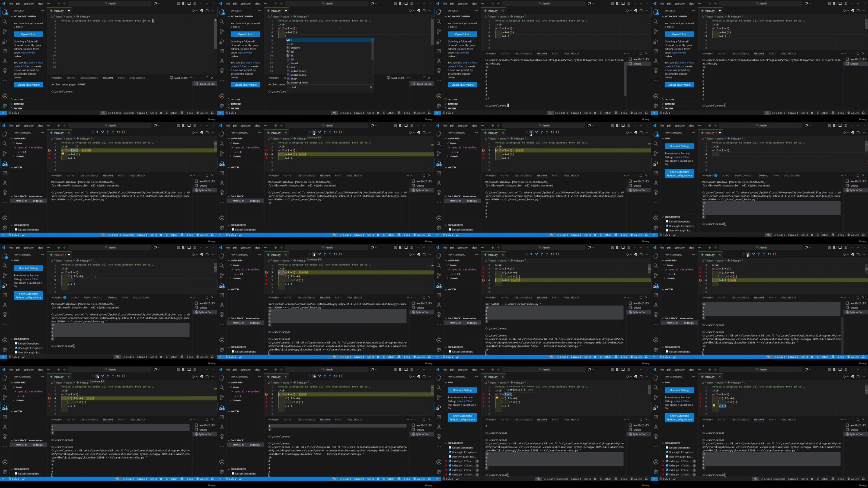Click the cube icon beside 'isinstance' suggestion

(x=288, y=71)
